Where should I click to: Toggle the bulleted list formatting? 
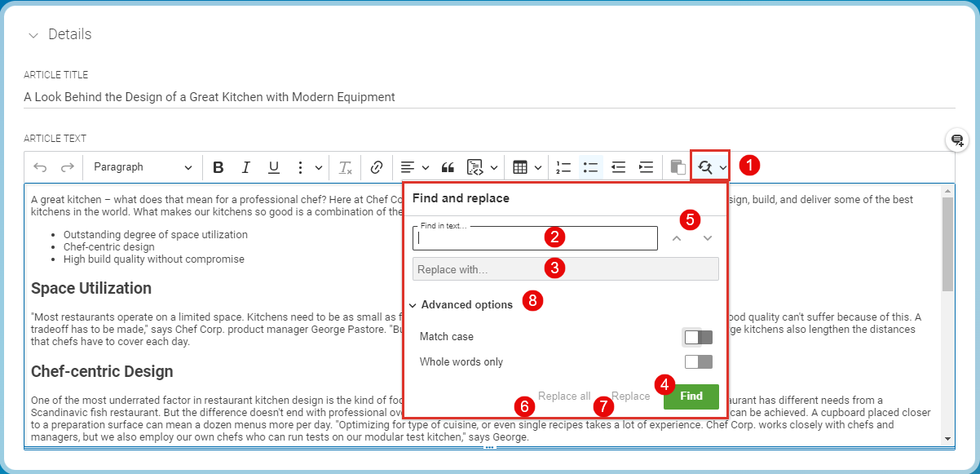coord(590,167)
